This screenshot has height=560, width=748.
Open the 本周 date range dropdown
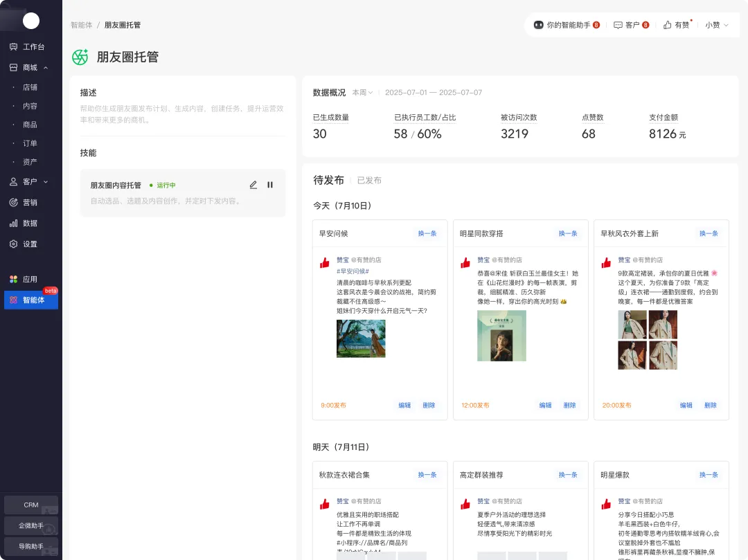[x=362, y=93]
